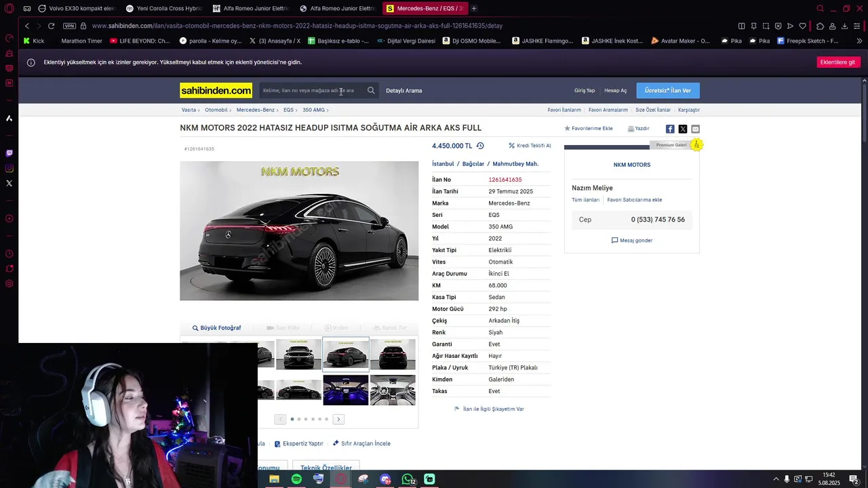868x488 pixels.
Task: Go to next thumbnail page arrow
Action: point(338,419)
